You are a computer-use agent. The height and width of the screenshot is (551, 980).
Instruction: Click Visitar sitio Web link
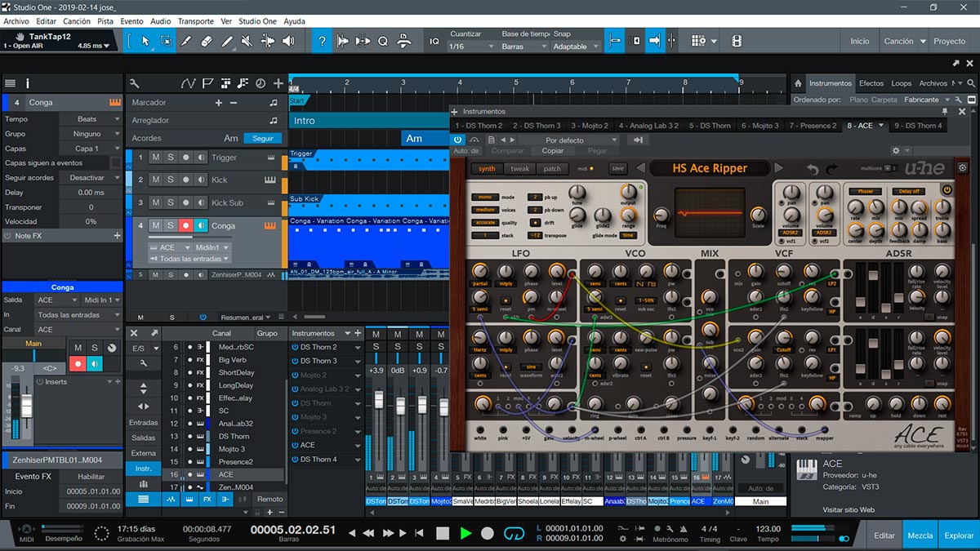tap(849, 509)
